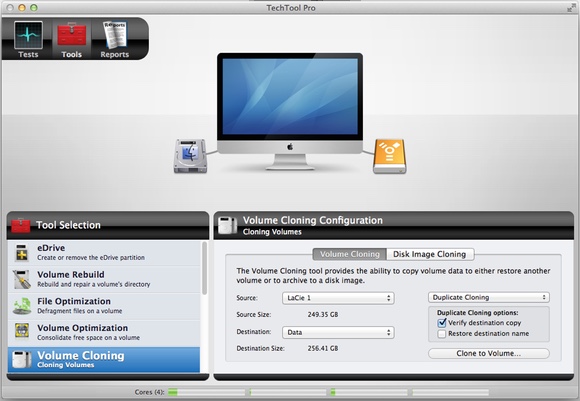Click the Clone to Volume button
Image resolution: width=580 pixels, height=401 pixels.
click(x=489, y=353)
